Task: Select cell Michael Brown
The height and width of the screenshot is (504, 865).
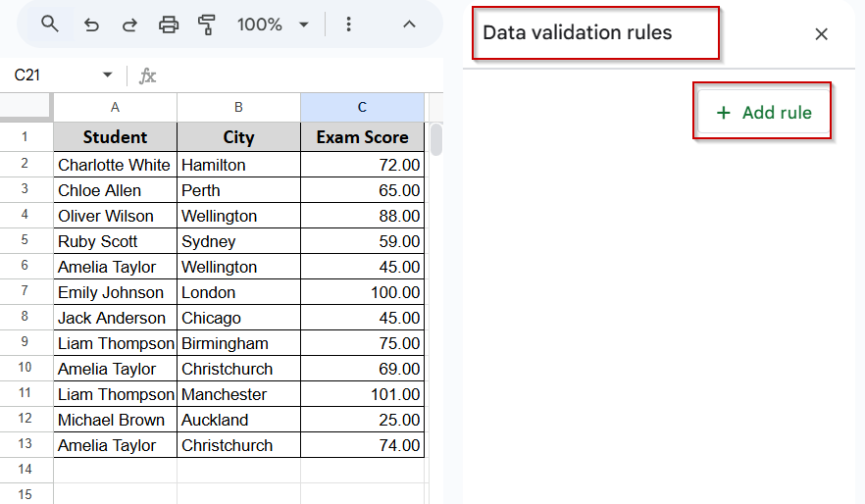Action: tap(115, 420)
